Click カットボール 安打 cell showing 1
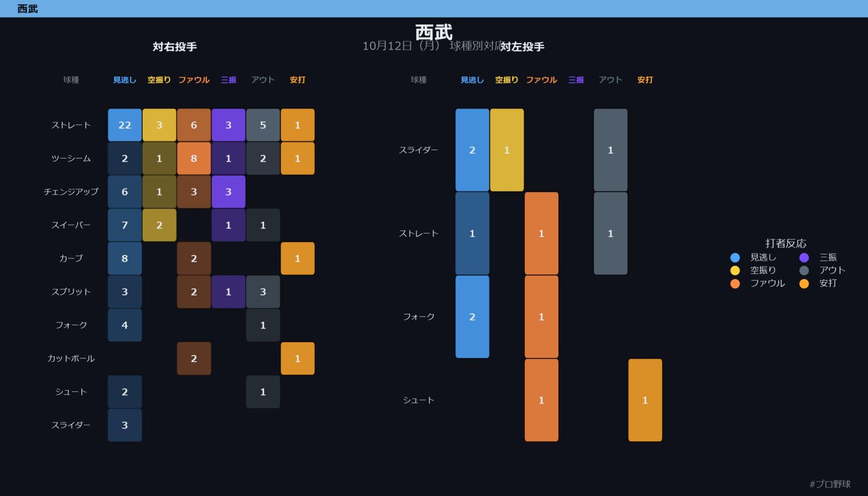868x496 pixels. pos(297,359)
